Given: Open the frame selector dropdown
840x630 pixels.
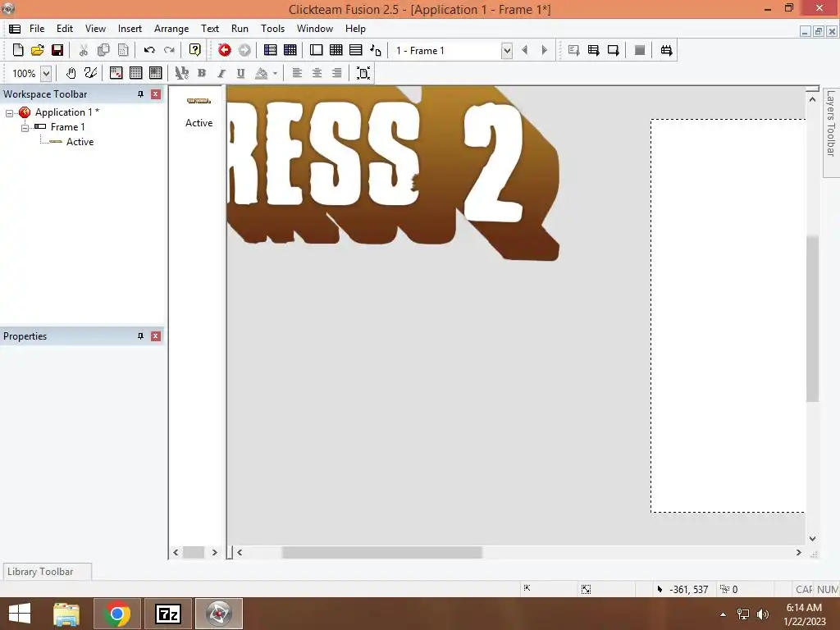Looking at the screenshot, I should [x=507, y=51].
